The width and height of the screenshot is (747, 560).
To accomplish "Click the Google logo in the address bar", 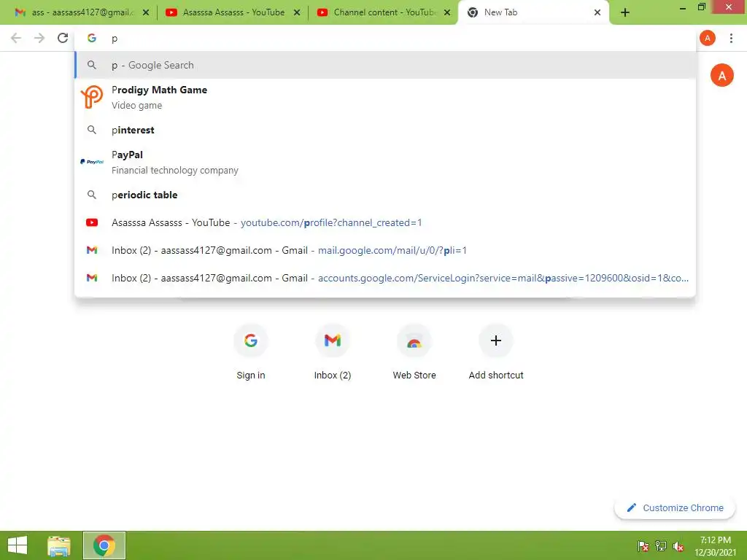I will 92,38.
